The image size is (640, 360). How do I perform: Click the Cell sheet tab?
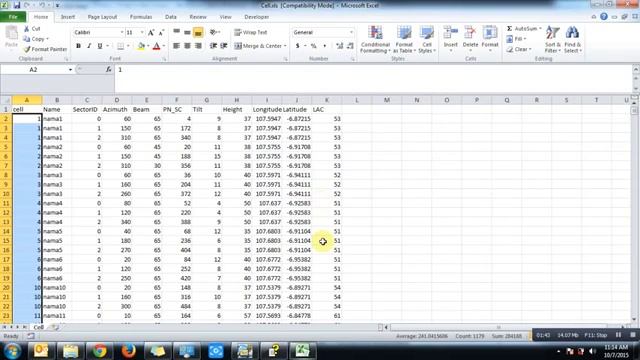pyautogui.click(x=38, y=327)
